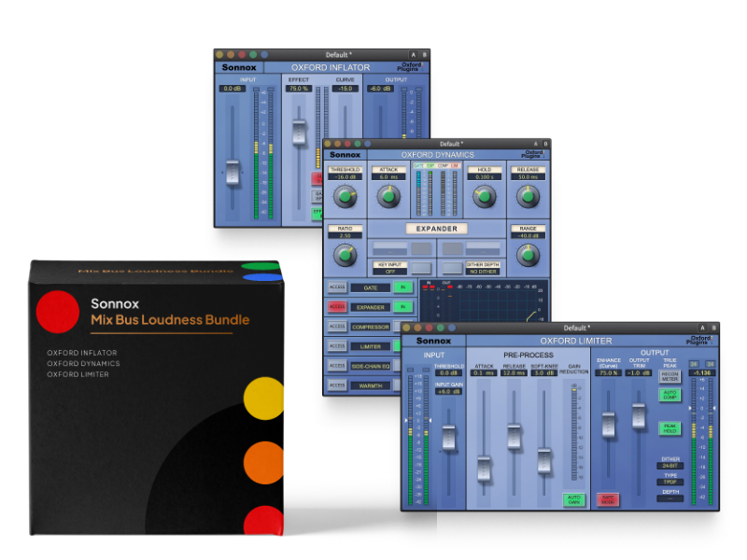Click the Threshold -16.0 dB value field
Screen dimensions: 747x560
(x=345, y=177)
